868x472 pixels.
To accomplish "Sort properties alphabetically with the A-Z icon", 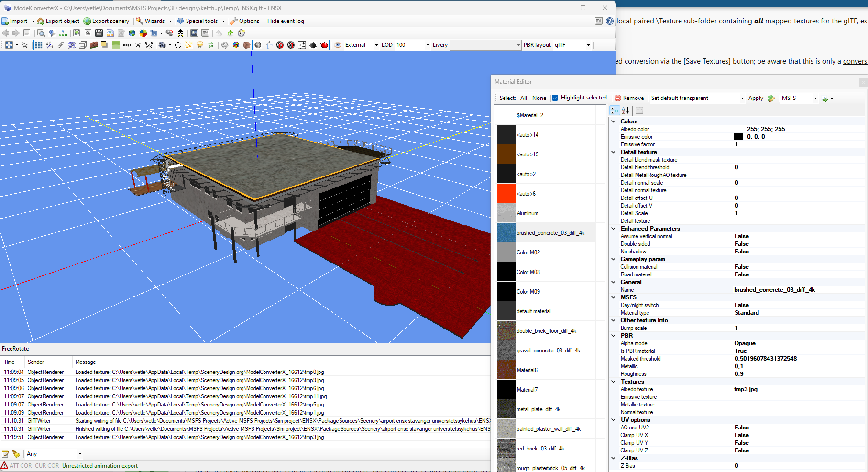I will click(x=626, y=110).
